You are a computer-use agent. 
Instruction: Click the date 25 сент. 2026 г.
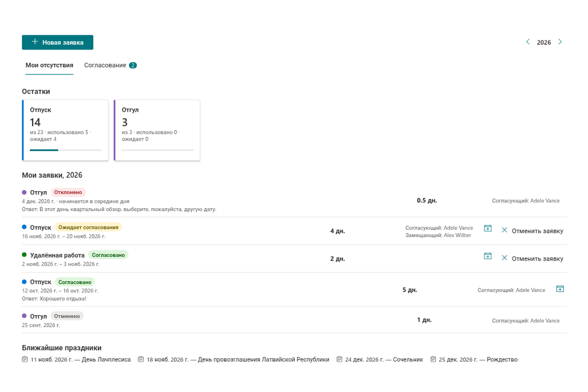pos(41,325)
